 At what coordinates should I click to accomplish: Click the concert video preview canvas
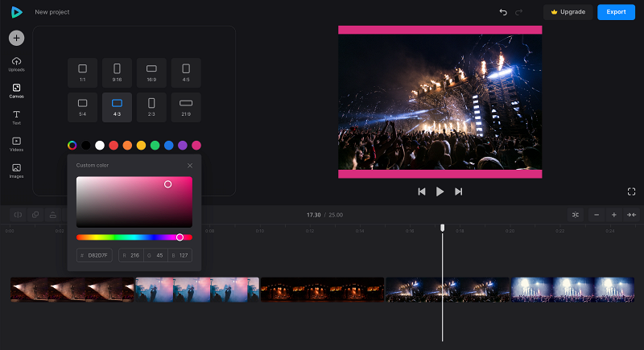point(440,101)
